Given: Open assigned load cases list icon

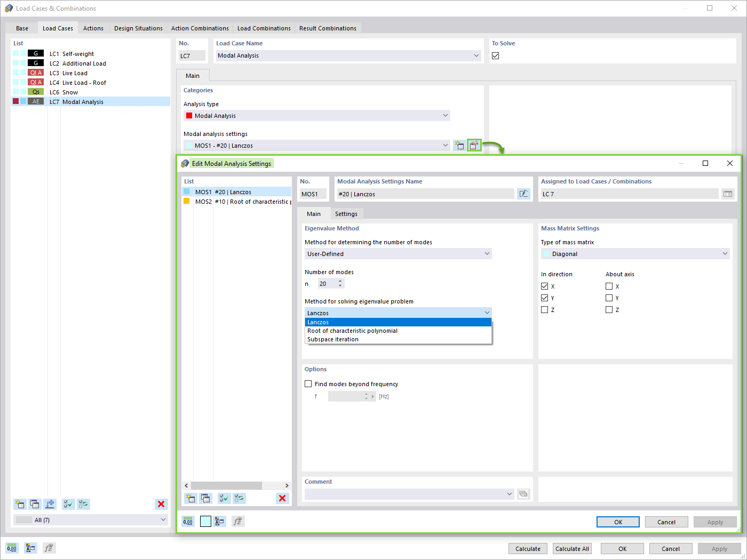Looking at the screenshot, I should click(728, 194).
